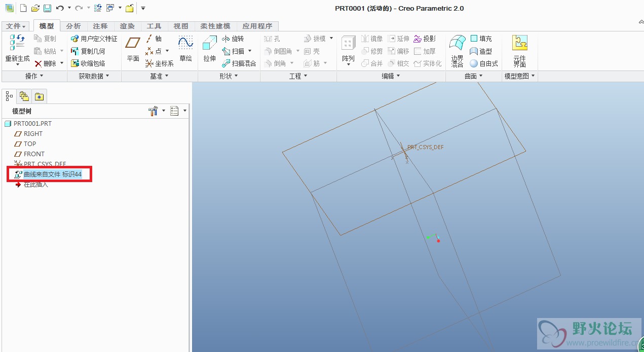644x352 pixels.
Task: Undo the last action
Action: 60,8
